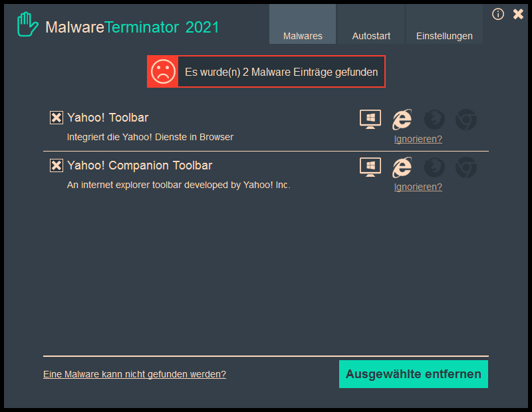Click Ignorieren? link for Yahoo! Companion Toolbar
Screen dimensions: 532x412
coord(418,187)
